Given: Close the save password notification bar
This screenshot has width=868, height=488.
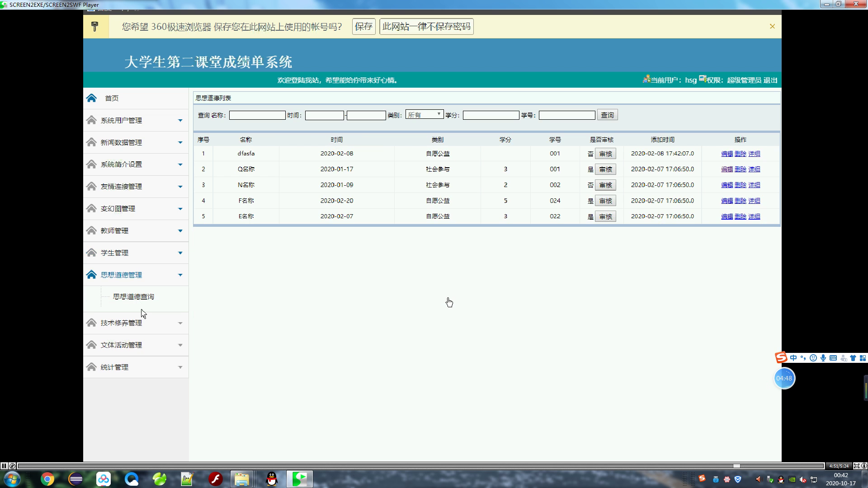Looking at the screenshot, I should pos(772,26).
